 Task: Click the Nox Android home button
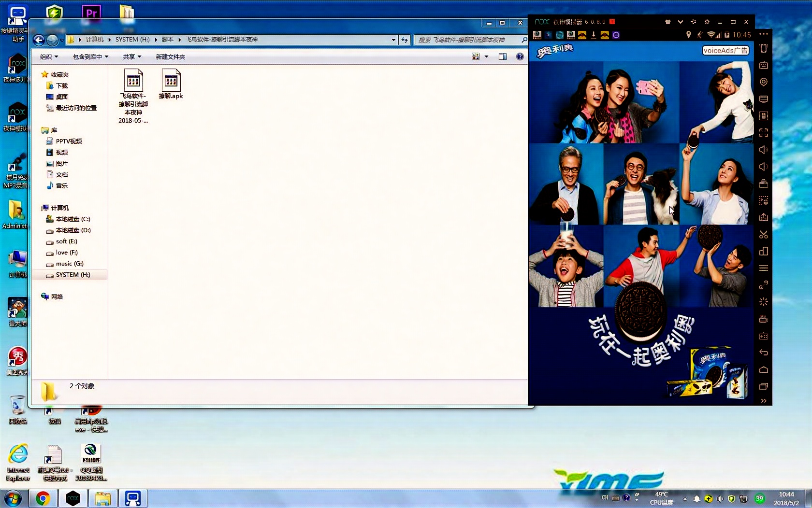pos(764,369)
